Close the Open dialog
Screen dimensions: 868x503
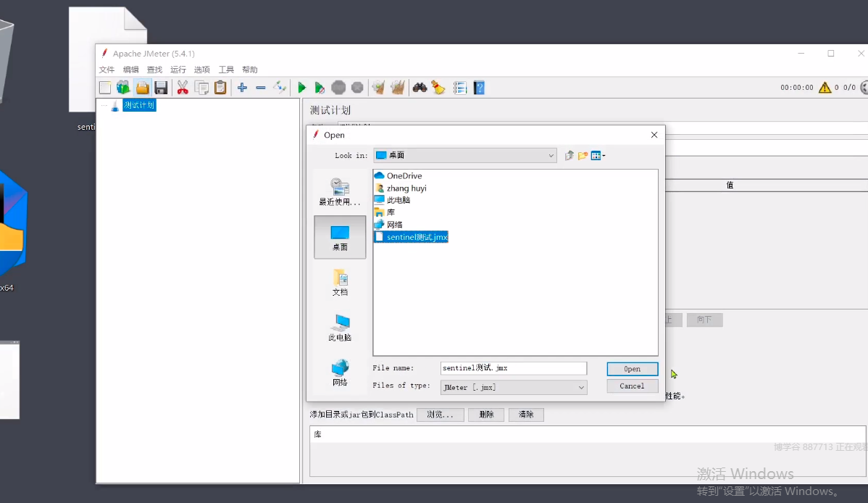(x=654, y=135)
